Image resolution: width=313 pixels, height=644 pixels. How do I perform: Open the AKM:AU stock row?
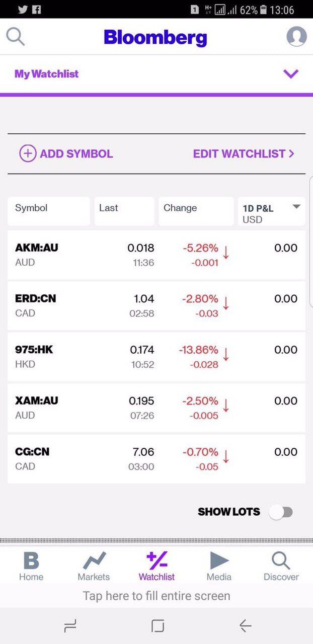156,255
